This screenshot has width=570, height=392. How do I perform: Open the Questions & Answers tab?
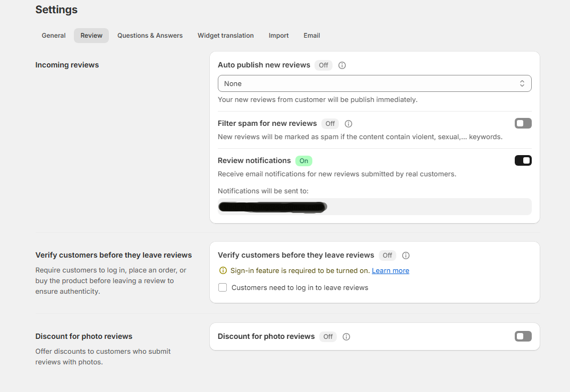click(x=150, y=36)
